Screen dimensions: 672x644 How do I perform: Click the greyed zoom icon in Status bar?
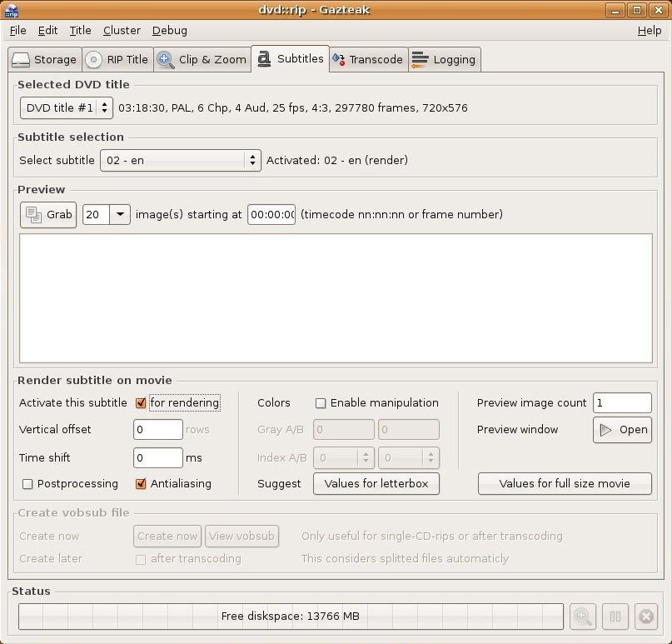[x=583, y=617]
